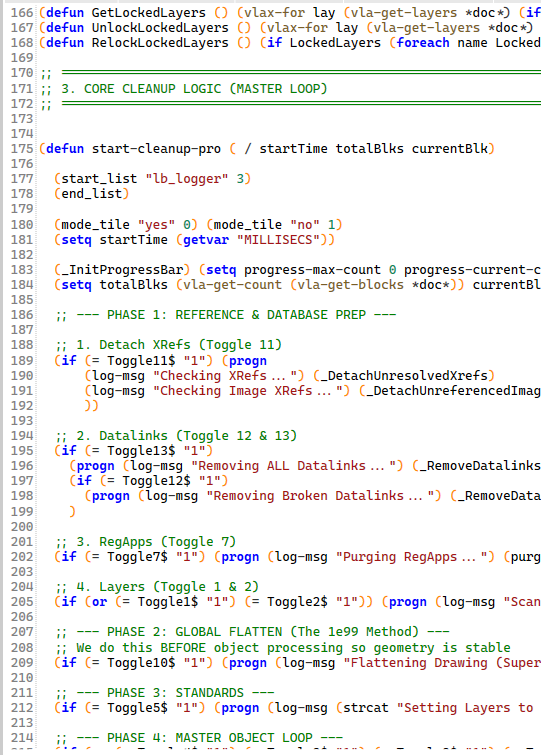Click the comment '2. Datalinks (Toggle 12 & 13)'

(x=187, y=436)
